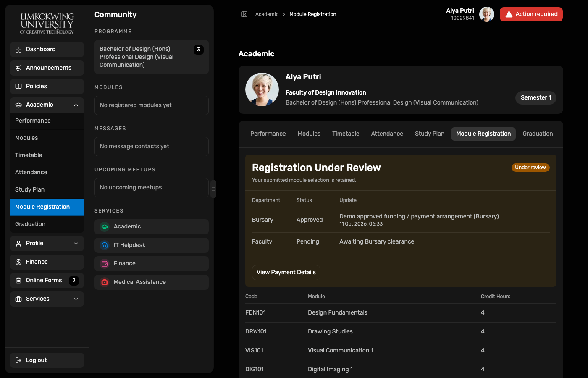Image resolution: width=588 pixels, height=378 pixels.
Task: Go to Attendance in the sidebar
Action: (47, 173)
